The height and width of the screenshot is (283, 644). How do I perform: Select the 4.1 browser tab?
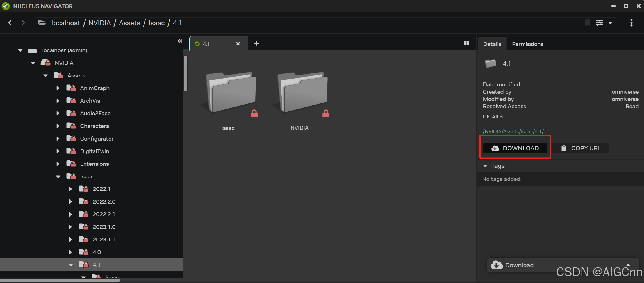[219, 43]
